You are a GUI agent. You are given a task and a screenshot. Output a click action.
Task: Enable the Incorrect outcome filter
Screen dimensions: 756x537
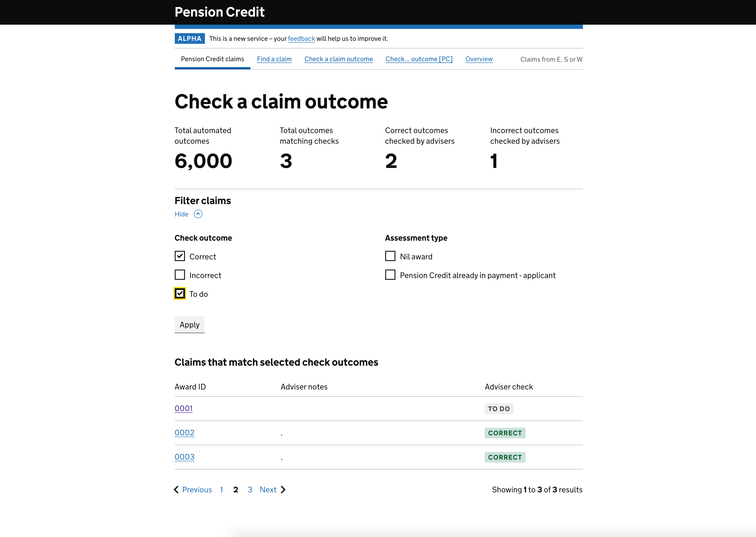coord(180,275)
